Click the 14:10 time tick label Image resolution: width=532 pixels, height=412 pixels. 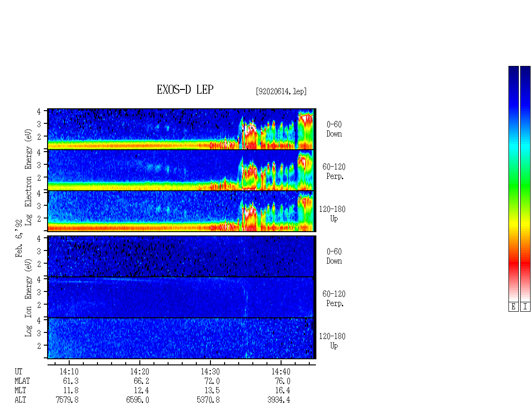69,372
